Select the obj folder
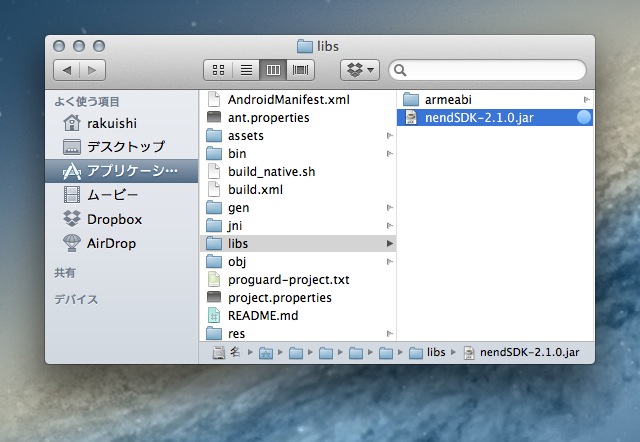This screenshot has width=640, height=442. 298,261
